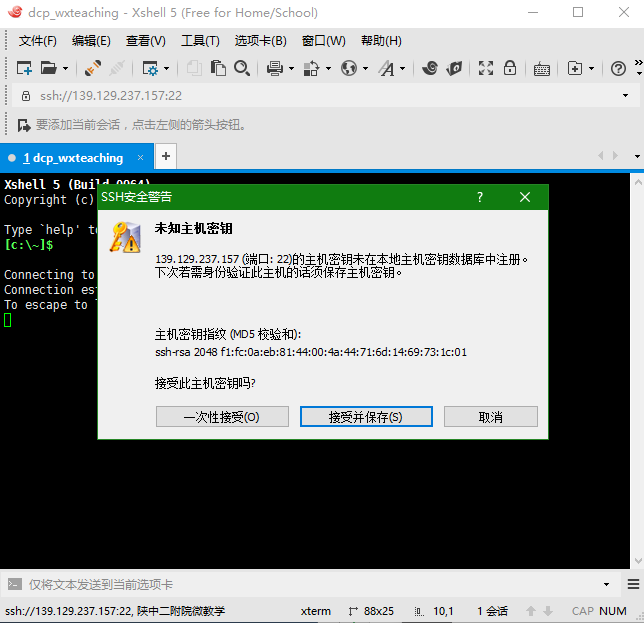Screen dimensions: 644x623
Task: Click the new tab layout plus icon
Action: pos(575,68)
